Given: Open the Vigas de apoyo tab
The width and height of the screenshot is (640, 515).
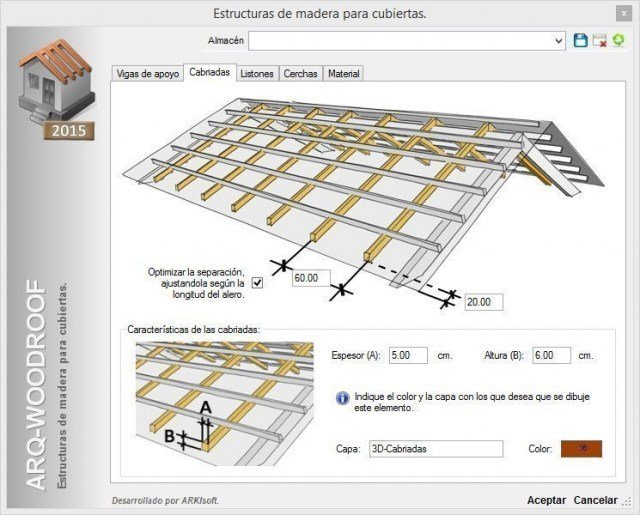Looking at the screenshot, I should point(148,74).
